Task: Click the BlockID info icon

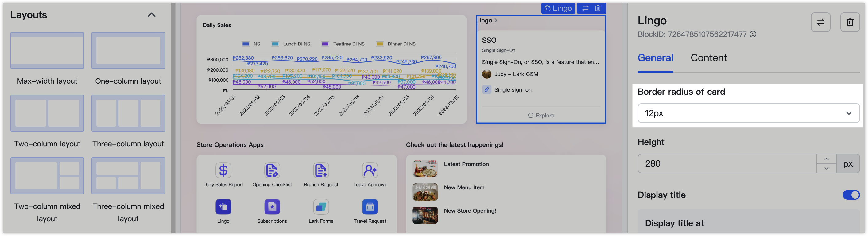Action: [753, 34]
